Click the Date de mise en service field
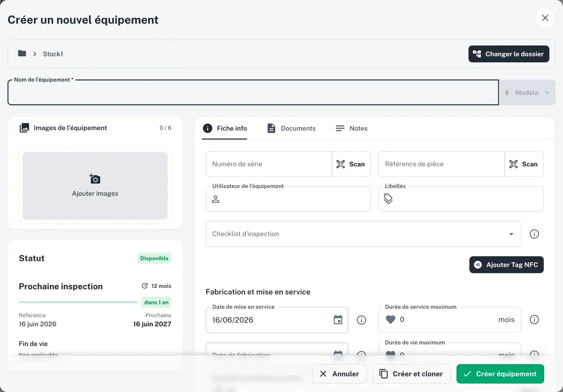 [x=277, y=320]
